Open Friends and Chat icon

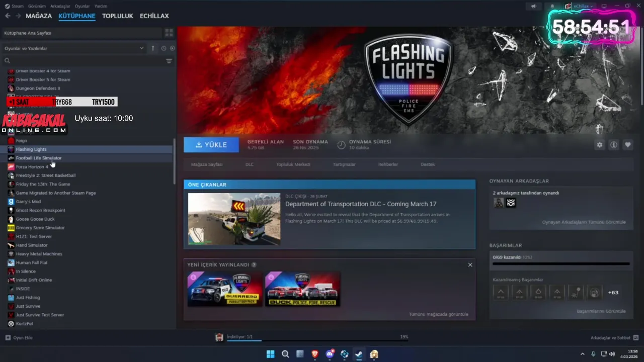[x=636, y=337]
